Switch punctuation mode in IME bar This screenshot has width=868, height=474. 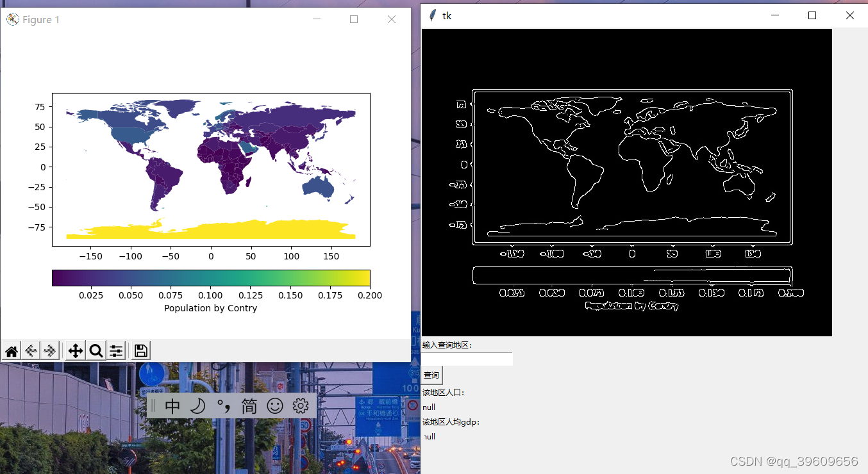(223, 406)
